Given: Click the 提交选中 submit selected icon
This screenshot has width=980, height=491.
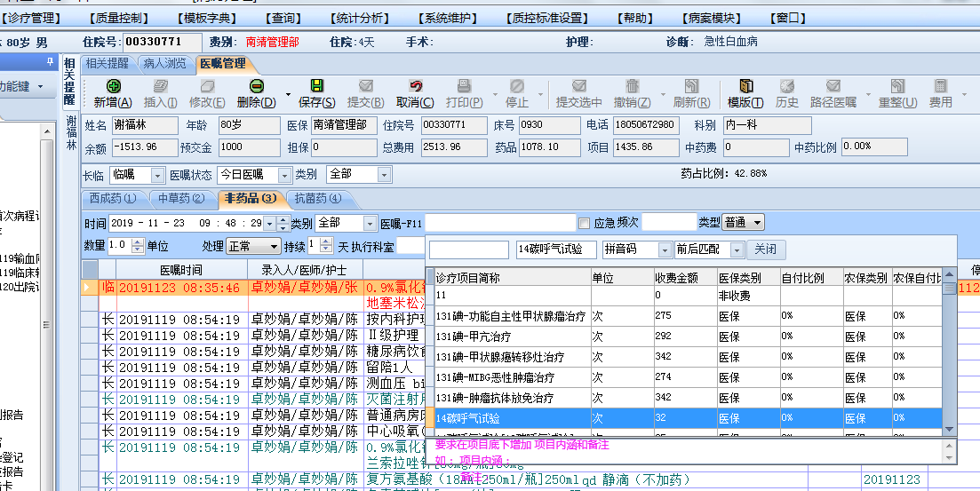Looking at the screenshot, I should coord(579,86).
